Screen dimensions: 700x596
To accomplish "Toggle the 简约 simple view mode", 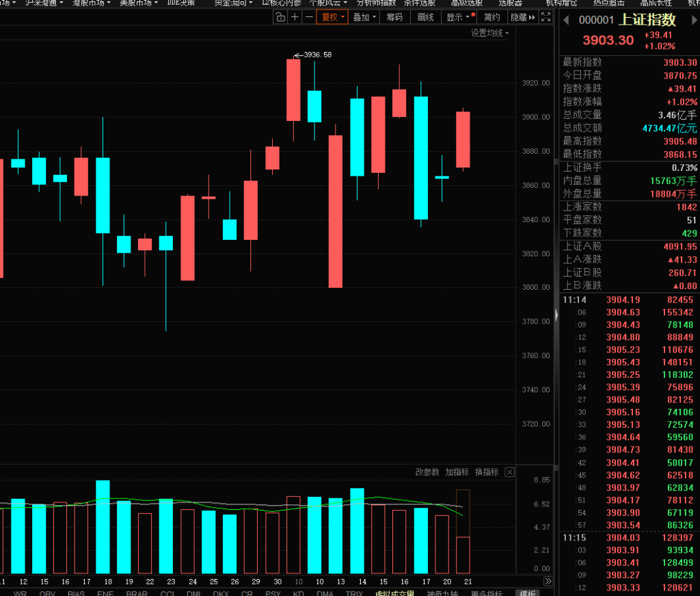I will pos(492,17).
